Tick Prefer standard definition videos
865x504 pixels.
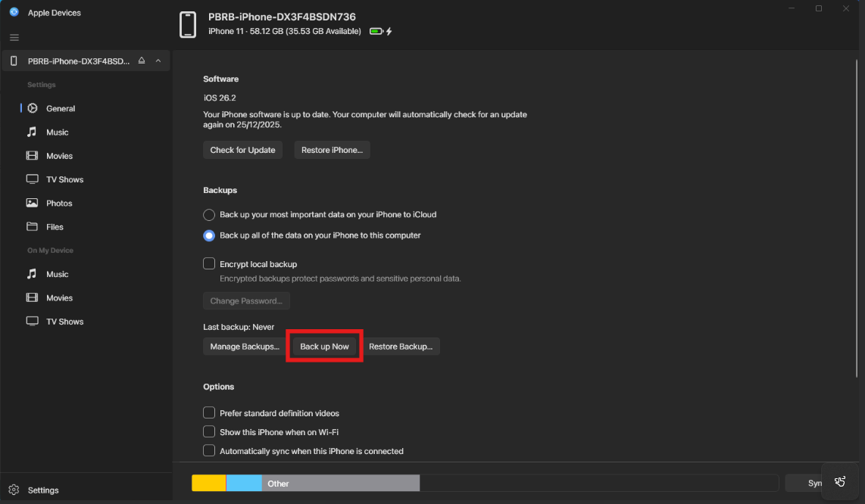coord(209,413)
